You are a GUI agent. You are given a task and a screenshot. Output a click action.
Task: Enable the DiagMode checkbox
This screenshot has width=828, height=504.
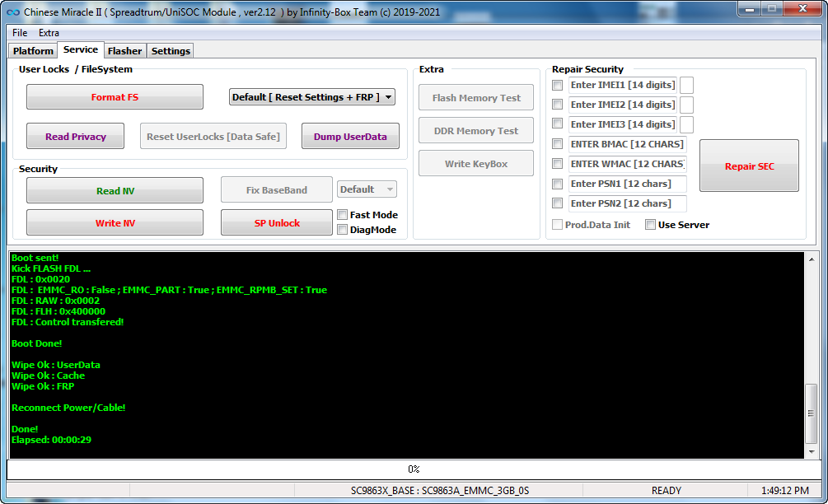pyautogui.click(x=342, y=230)
